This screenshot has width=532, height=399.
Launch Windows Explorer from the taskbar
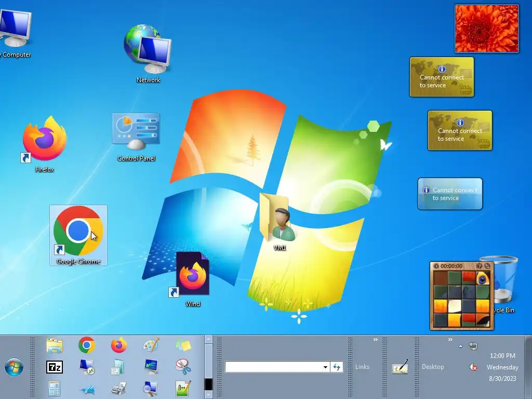pyautogui.click(x=54, y=345)
